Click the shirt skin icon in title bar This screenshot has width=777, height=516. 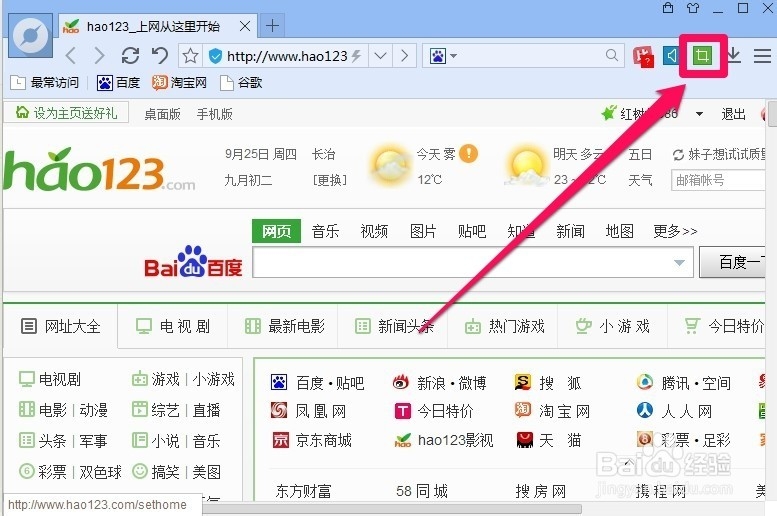(693, 8)
